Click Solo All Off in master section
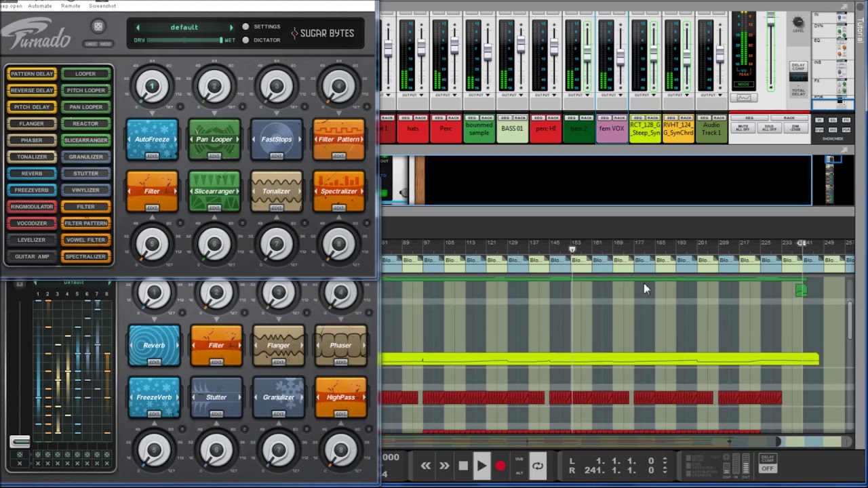This screenshot has height=488, width=868. click(x=769, y=127)
